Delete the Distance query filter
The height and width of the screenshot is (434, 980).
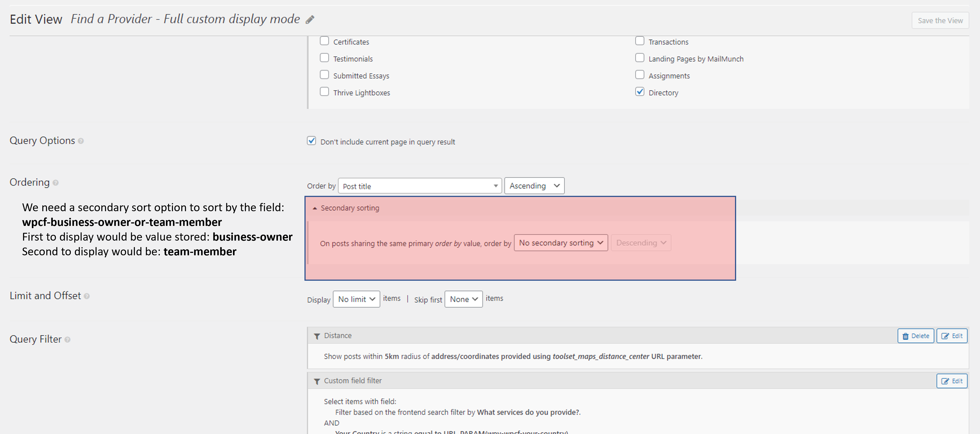(915, 336)
